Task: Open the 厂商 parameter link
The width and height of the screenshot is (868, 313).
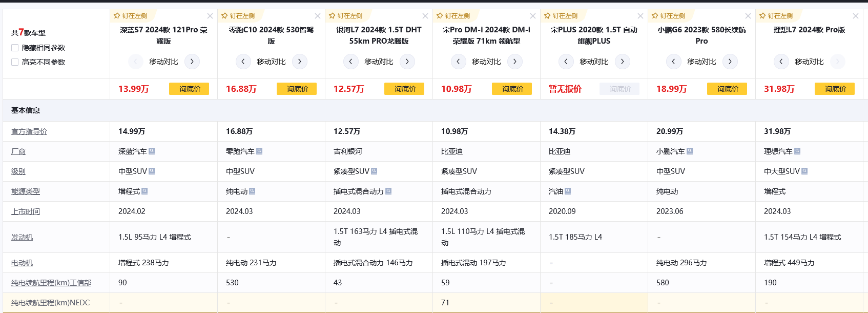Action: click(18, 151)
